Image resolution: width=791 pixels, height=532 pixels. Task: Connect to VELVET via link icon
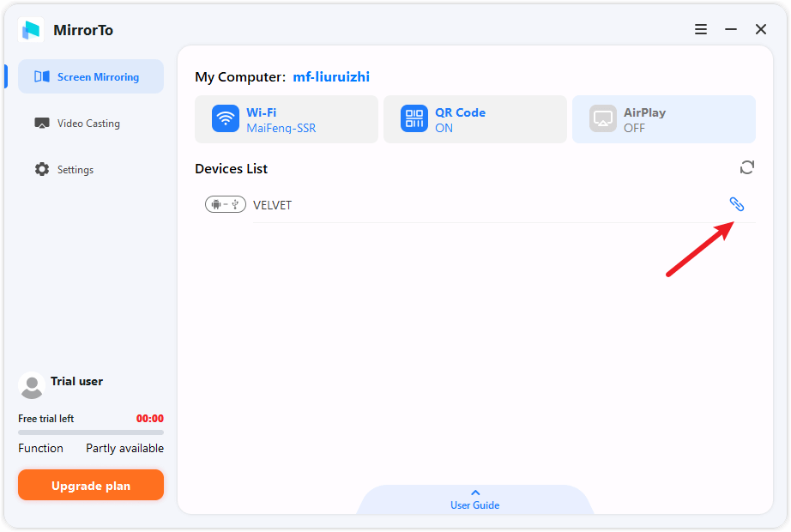(736, 204)
